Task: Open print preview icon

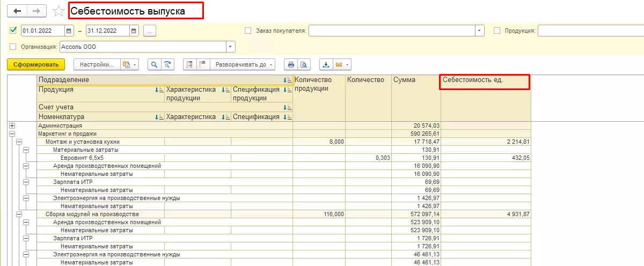Action: 304,64
